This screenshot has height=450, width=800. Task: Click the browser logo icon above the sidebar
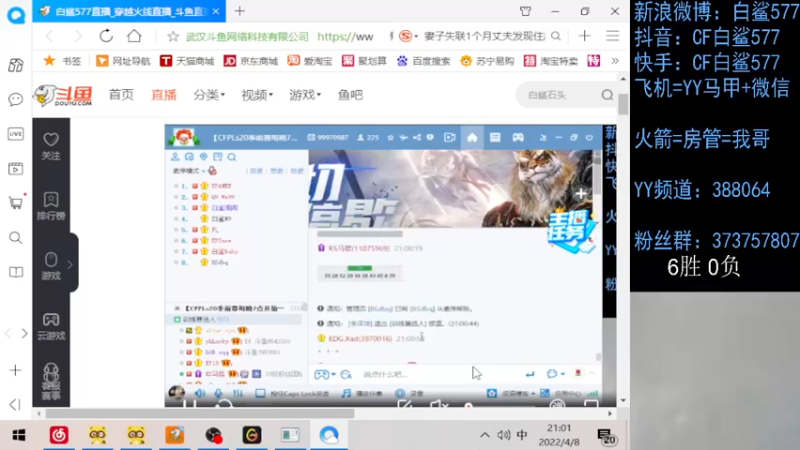tap(16, 14)
